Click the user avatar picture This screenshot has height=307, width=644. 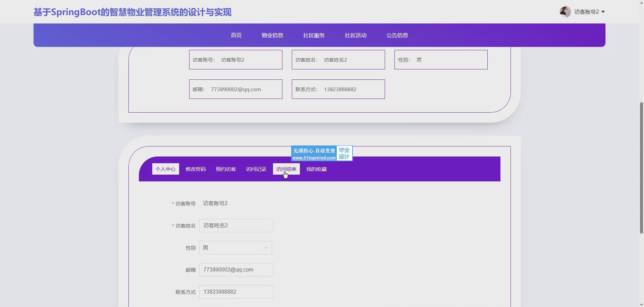pyautogui.click(x=565, y=12)
